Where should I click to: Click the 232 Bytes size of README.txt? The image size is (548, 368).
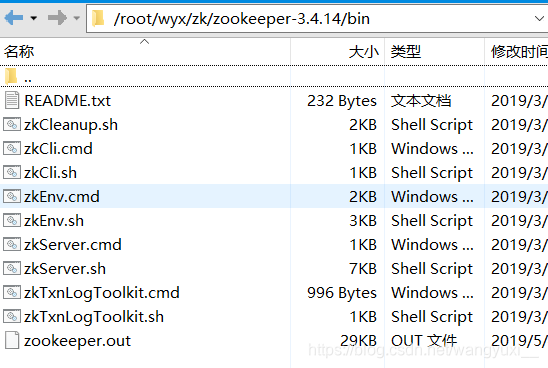click(x=342, y=101)
